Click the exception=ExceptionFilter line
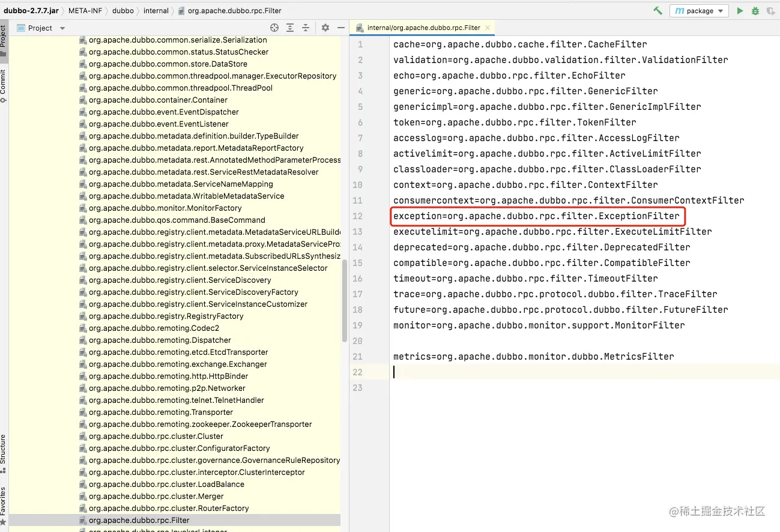The height and width of the screenshot is (532, 780). 536,216
